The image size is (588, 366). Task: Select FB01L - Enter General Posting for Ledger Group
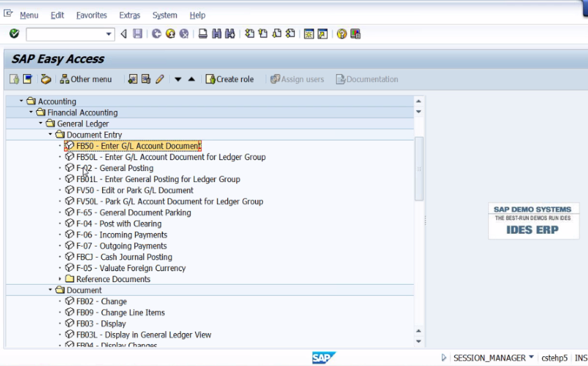click(x=152, y=179)
